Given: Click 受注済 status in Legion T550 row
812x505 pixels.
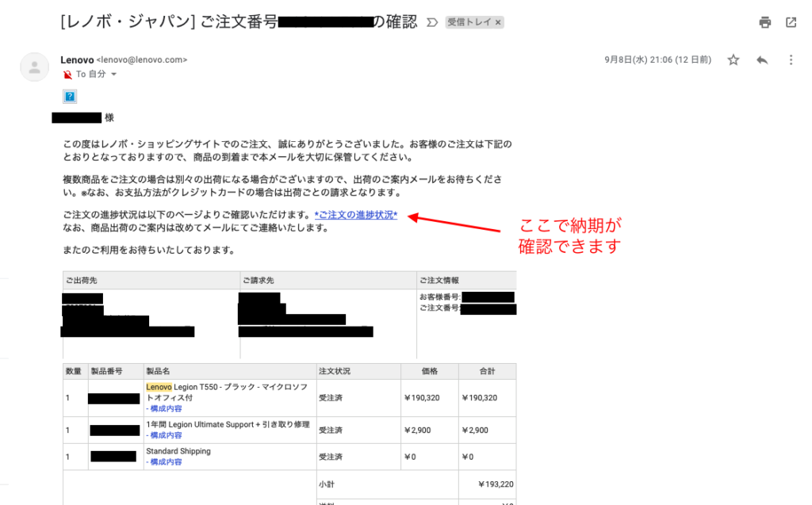Looking at the screenshot, I should point(331,398).
